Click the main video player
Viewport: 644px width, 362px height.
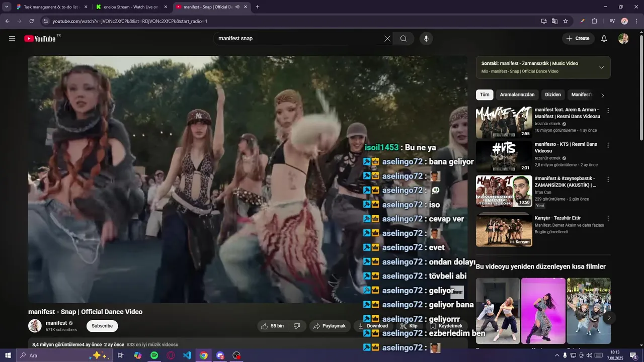tap(248, 179)
